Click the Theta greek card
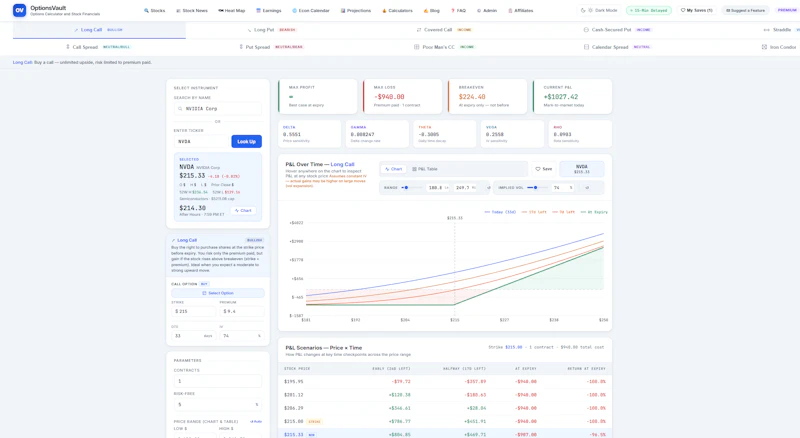The height and width of the screenshot is (438, 800). [444, 134]
